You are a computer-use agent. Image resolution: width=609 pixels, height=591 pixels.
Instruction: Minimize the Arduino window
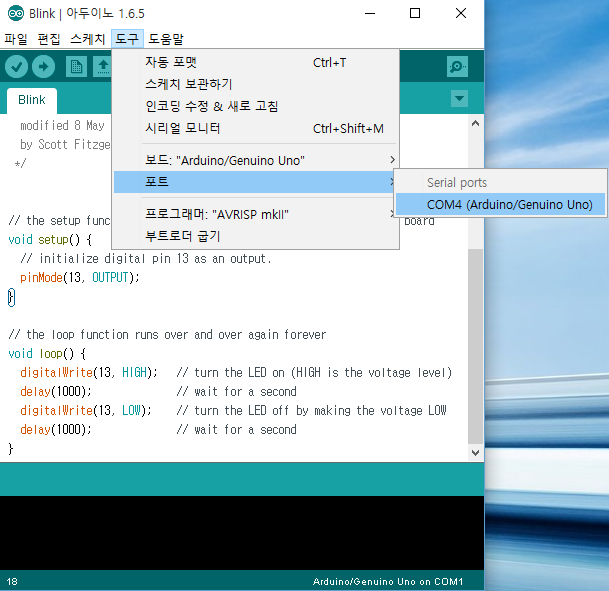click(x=370, y=14)
